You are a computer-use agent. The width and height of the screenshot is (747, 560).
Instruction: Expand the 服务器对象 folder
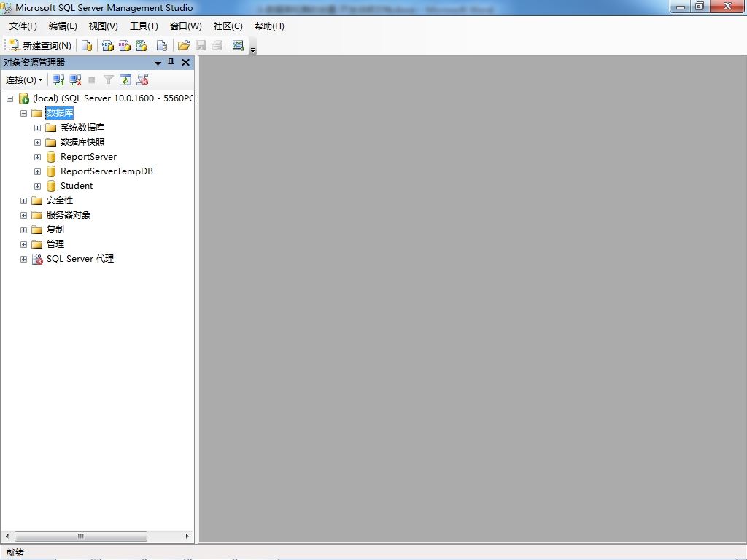[x=23, y=215]
